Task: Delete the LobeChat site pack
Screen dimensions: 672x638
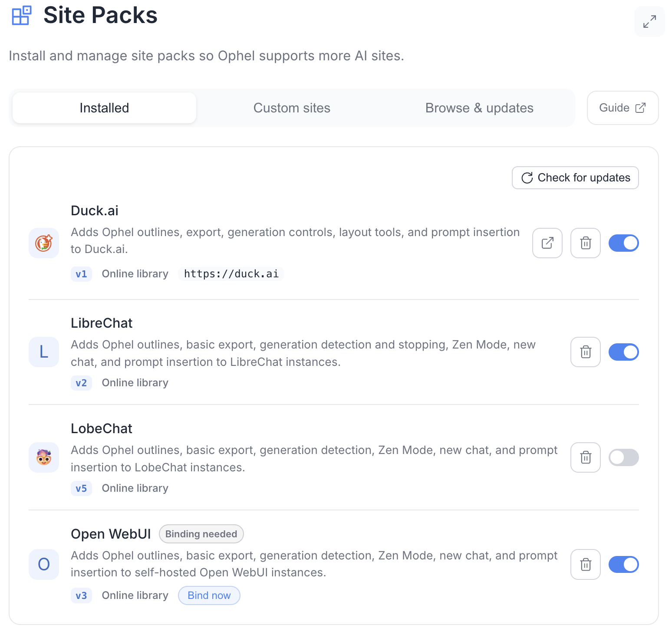Action: click(586, 457)
